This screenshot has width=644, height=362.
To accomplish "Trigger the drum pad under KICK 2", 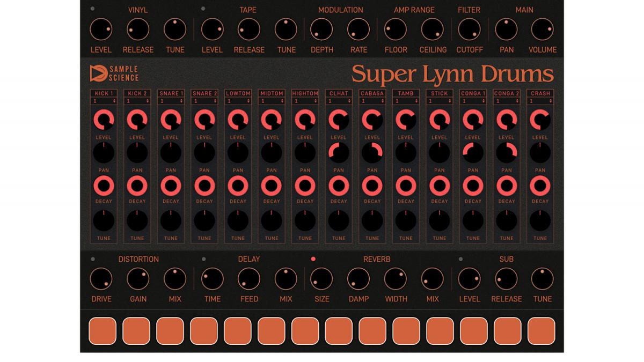I will [x=136, y=331].
